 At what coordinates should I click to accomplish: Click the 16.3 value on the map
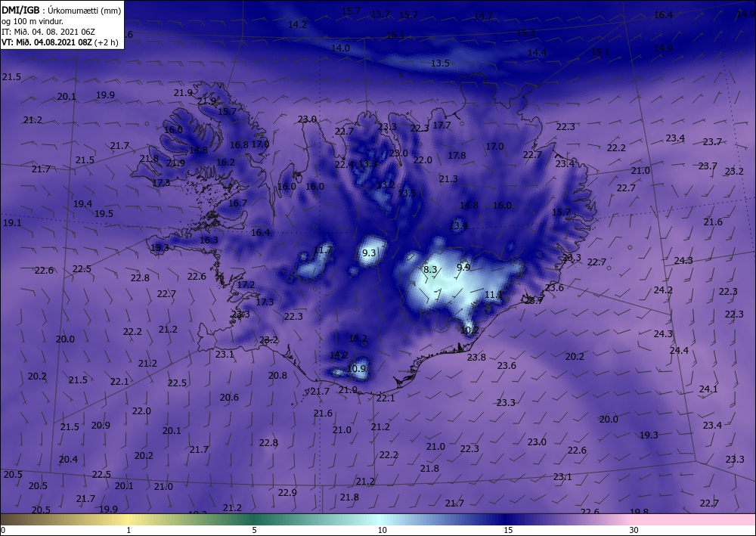pyautogui.click(x=209, y=240)
